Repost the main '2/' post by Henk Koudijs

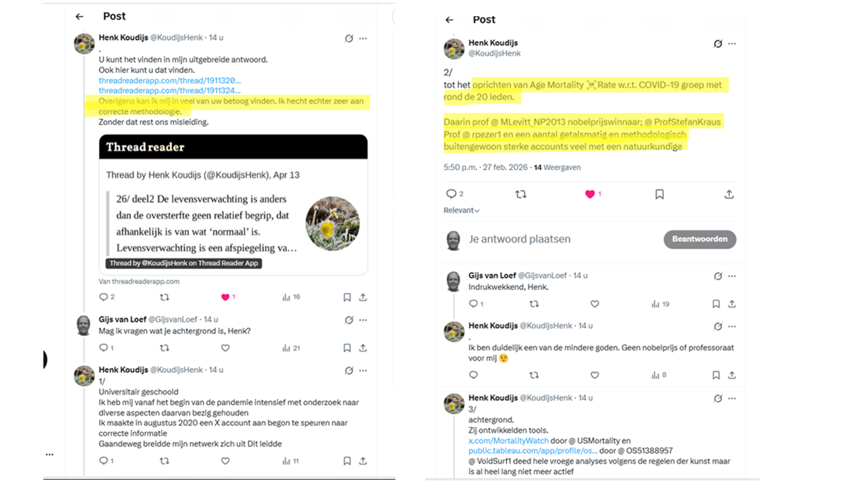(521, 194)
